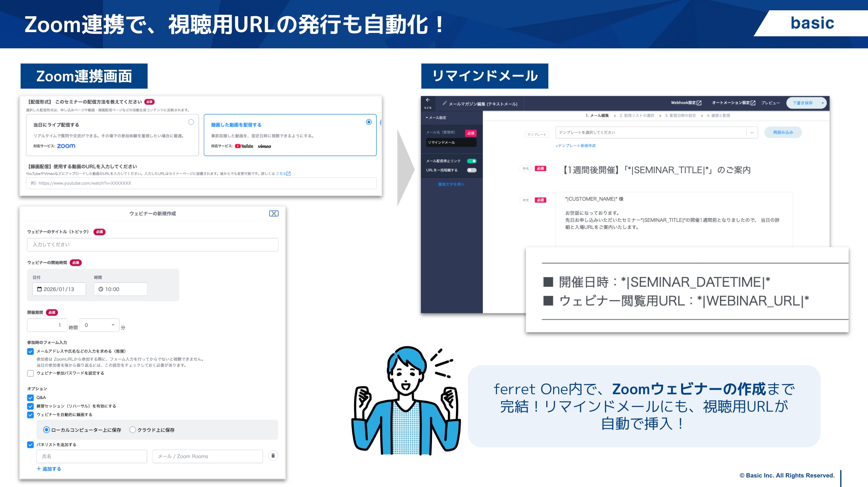Click the 再読み込み button

point(783,132)
